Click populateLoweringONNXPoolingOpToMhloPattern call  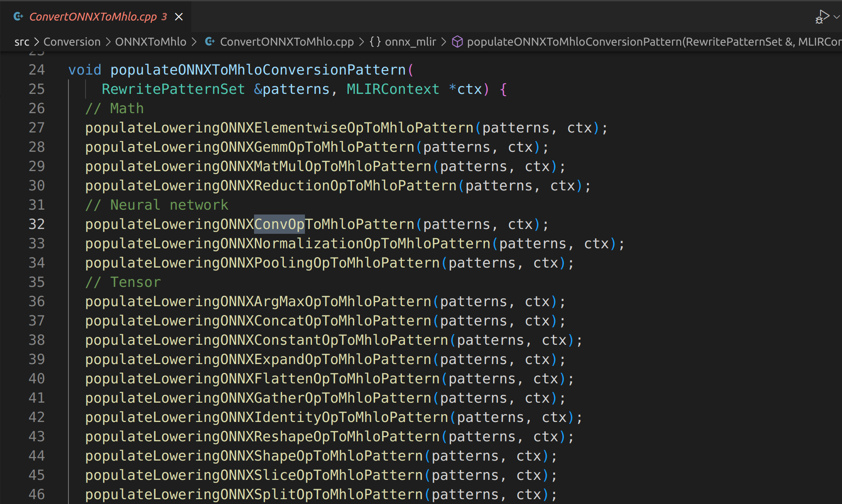click(x=262, y=263)
